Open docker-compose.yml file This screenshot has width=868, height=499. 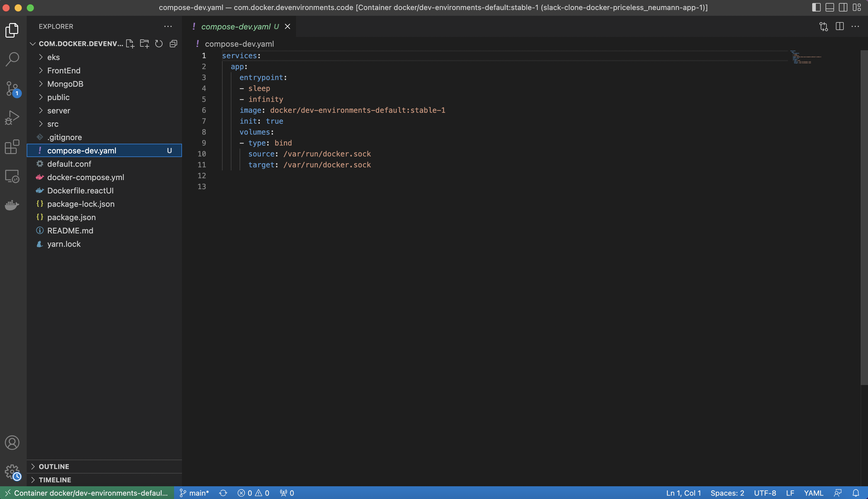pos(104,177)
